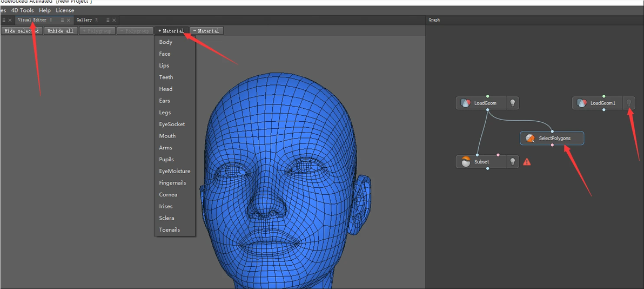
Task: Click the green input port above LoadGeom
Action: pyautogui.click(x=487, y=96)
